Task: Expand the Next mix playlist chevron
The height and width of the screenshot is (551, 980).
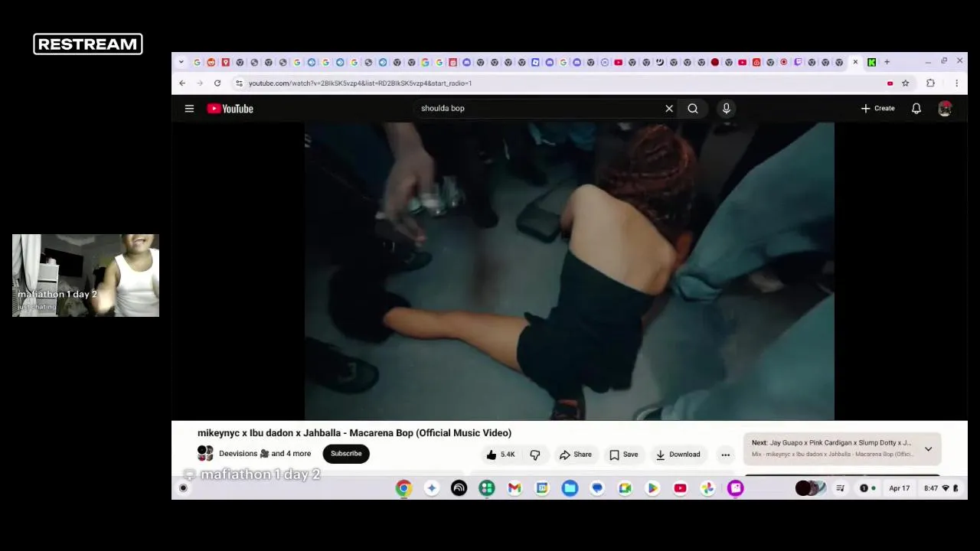Action: coord(928,449)
